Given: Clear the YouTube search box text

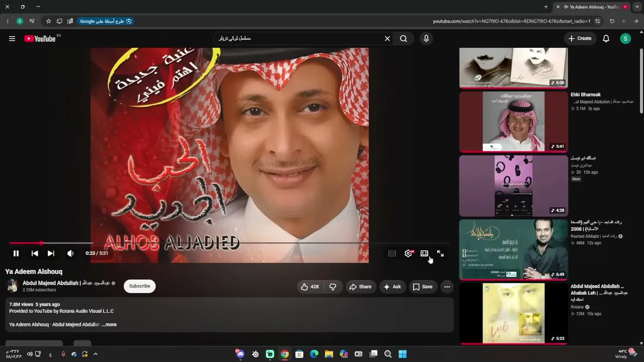Looking at the screenshot, I should click(387, 39).
